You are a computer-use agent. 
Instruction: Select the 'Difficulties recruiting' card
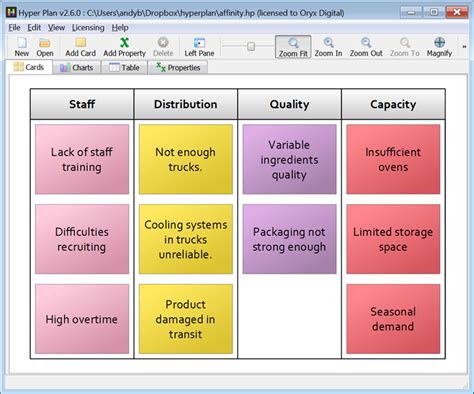point(82,239)
